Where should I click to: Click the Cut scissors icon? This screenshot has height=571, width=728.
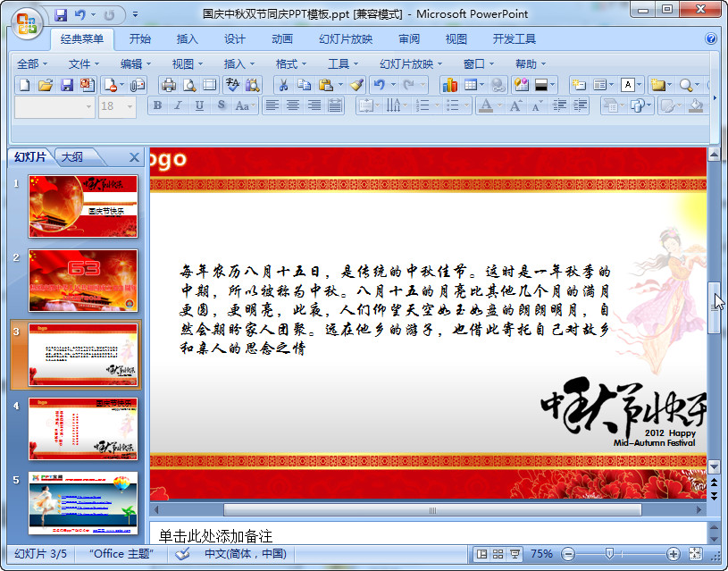click(283, 85)
